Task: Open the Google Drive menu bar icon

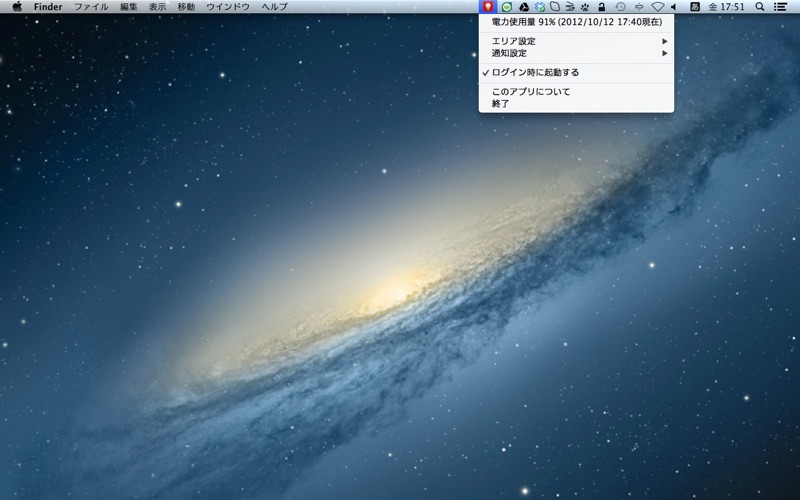Action: [x=523, y=7]
